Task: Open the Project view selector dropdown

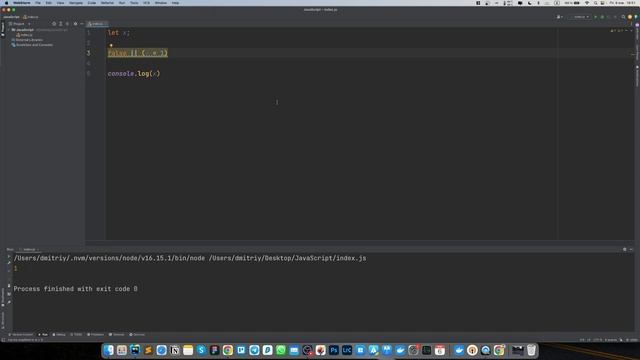Action: click(19, 24)
